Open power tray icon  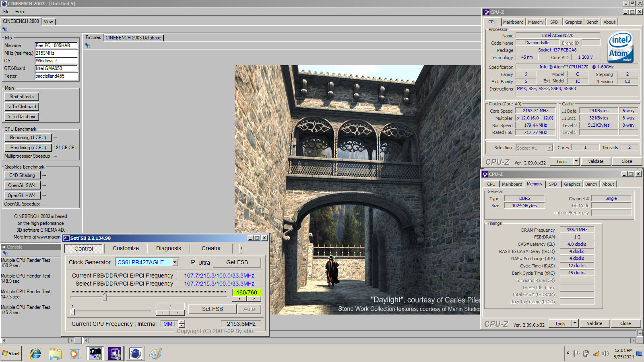586,354
